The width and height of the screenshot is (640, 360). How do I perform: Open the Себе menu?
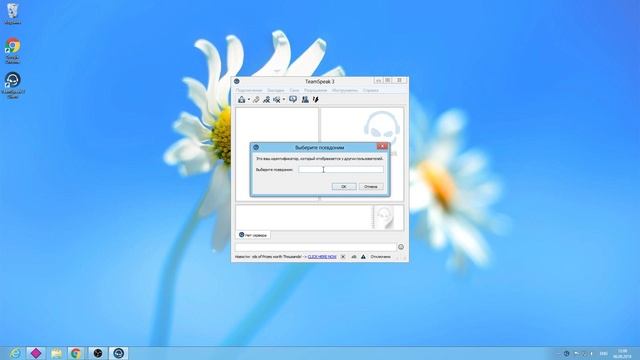pos(294,90)
